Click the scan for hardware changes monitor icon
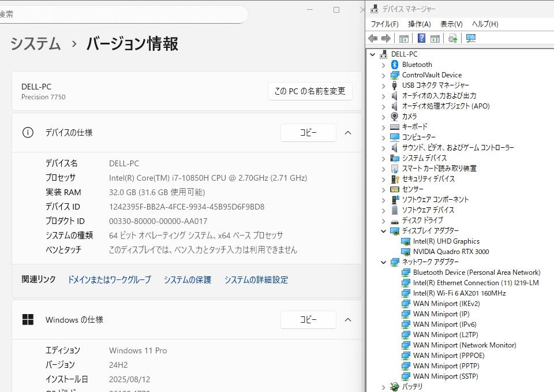The width and height of the screenshot is (554, 392). coord(471,38)
